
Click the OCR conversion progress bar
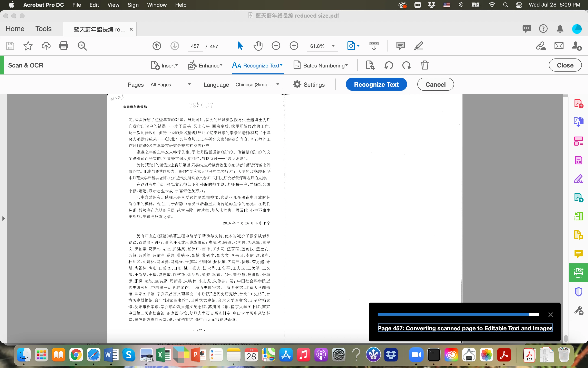click(x=458, y=314)
